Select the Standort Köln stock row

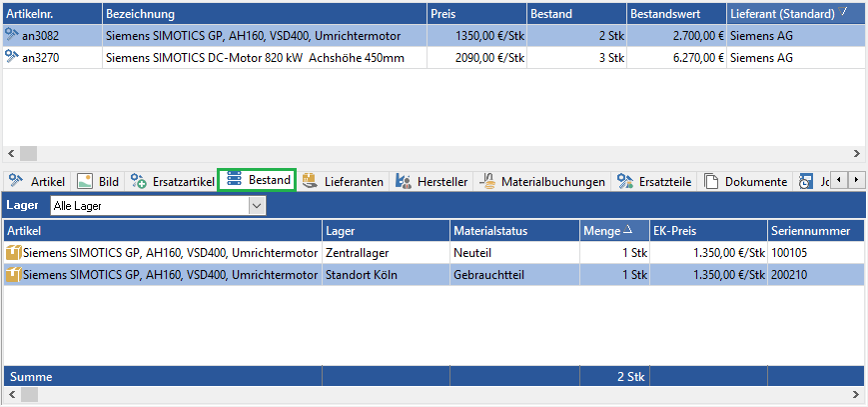(434, 274)
